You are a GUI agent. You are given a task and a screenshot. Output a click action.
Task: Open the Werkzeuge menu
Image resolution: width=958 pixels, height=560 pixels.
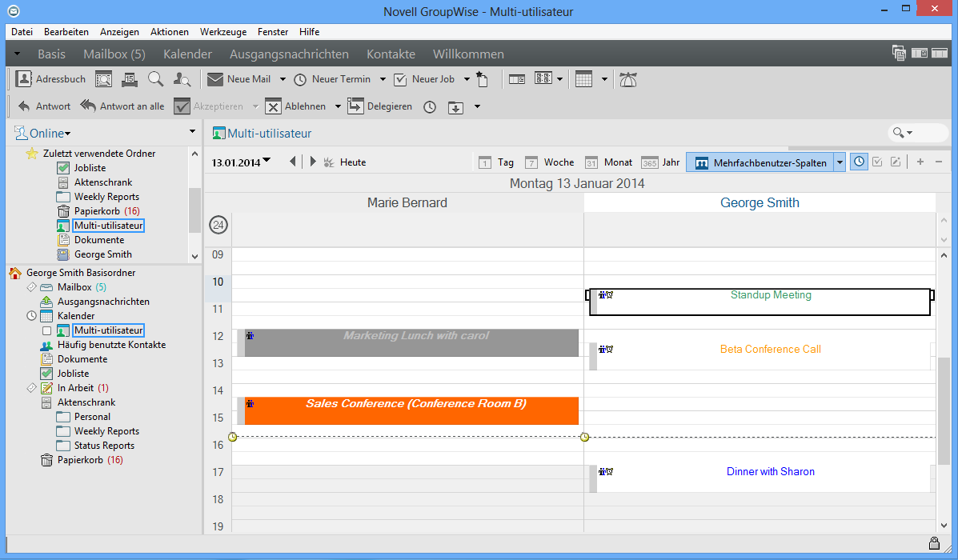223,32
